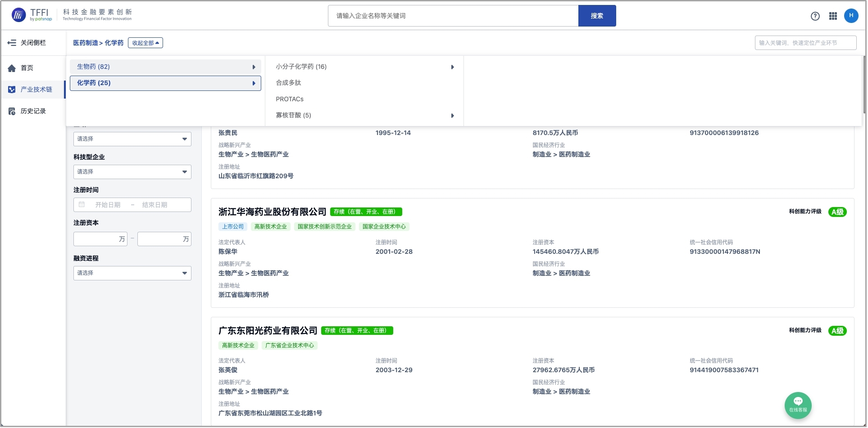Click the page vertical scrollbar
This screenshot has height=428, width=868.
click(864, 85)
